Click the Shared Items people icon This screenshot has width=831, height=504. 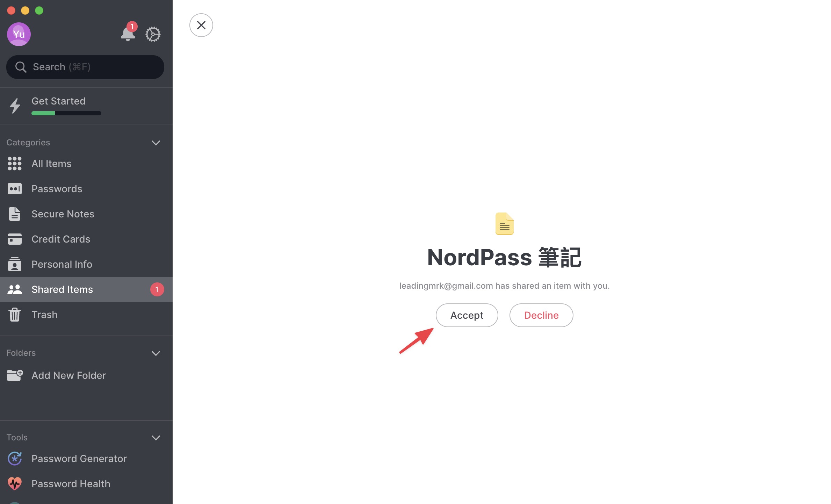click(15, 289)
